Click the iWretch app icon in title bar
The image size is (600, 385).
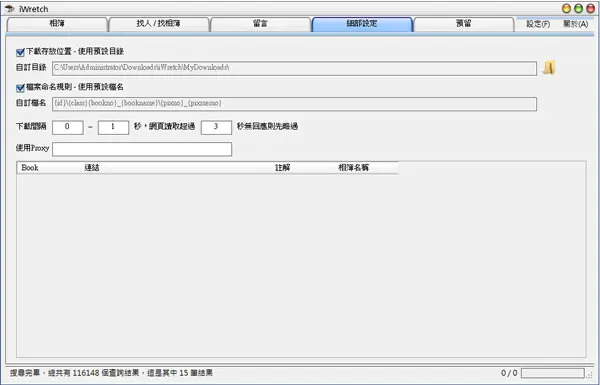coord(9,8)
